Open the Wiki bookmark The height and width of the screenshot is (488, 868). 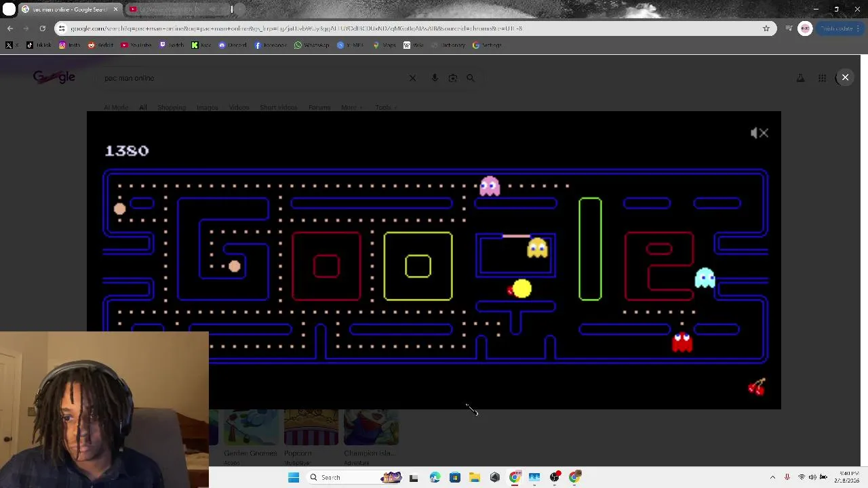coord(413,45)
